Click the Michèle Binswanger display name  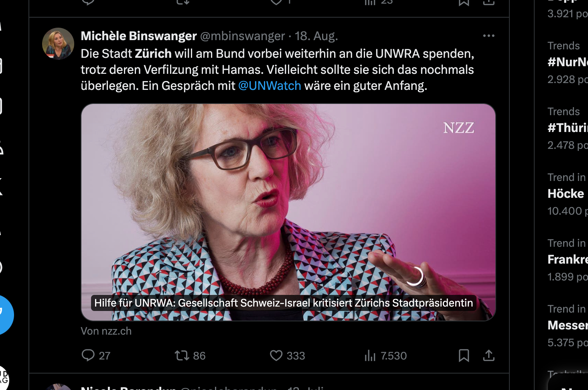pos(139,36)
